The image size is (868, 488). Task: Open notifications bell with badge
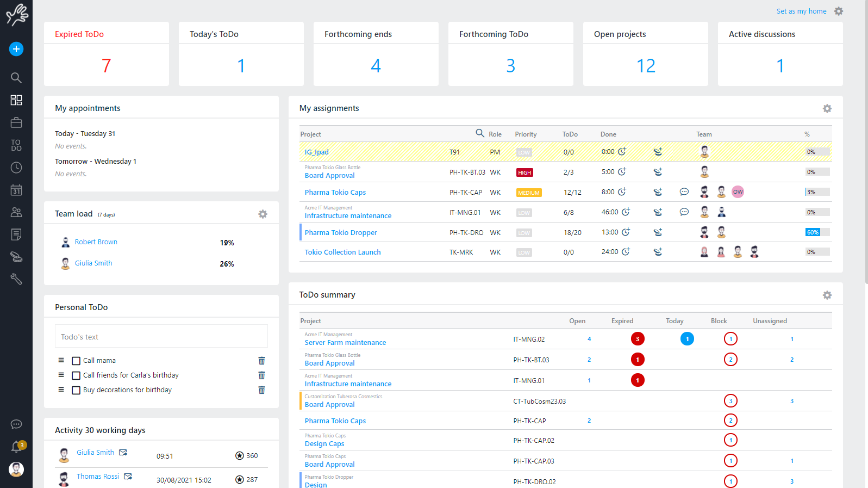coord(17,447)
